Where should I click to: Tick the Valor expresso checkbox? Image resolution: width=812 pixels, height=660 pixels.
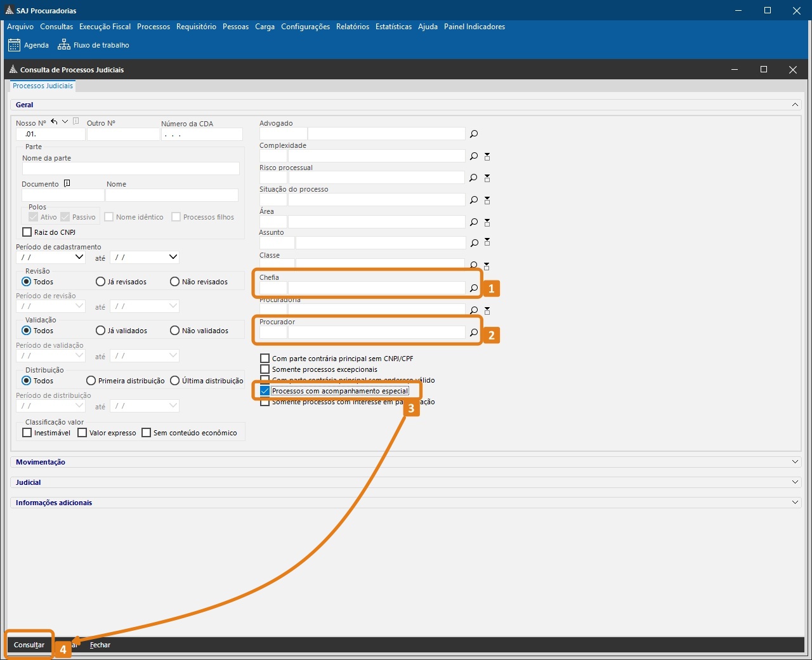click(82, 433)
